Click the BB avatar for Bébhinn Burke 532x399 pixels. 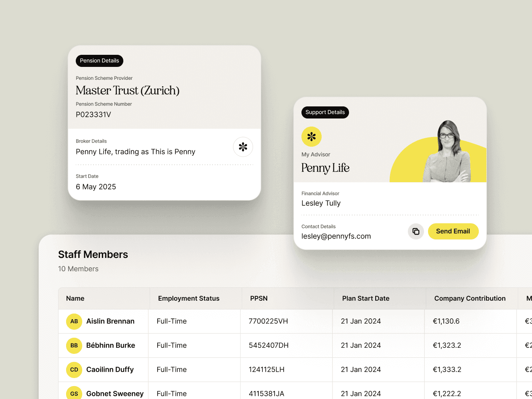(x=74, y=345)
